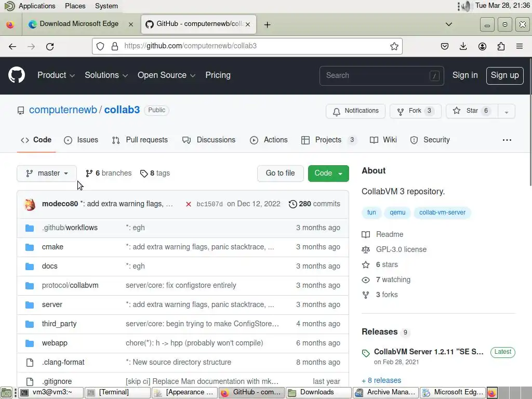Open the + 8 releases link

click(381, 381)
